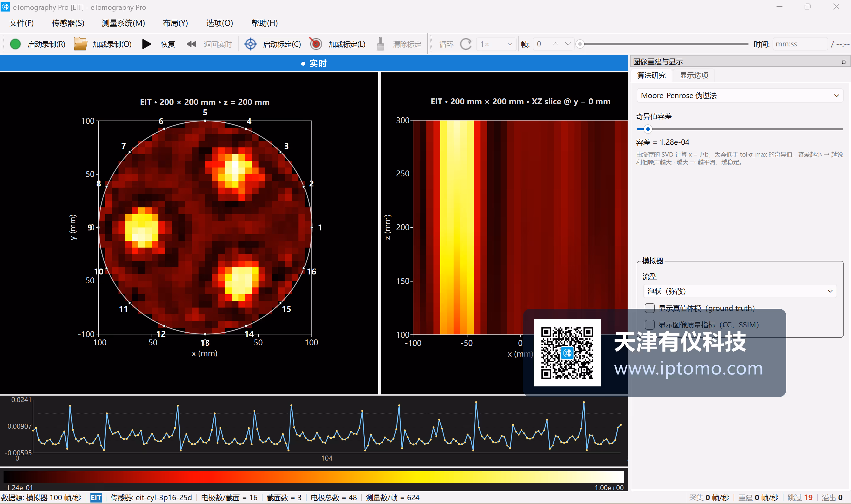Enable 显示图像质量指标 (CC、SSIM) checkbox
This screenshot has height=504, width=851.
pyautogui.click(x=649, y=325)
